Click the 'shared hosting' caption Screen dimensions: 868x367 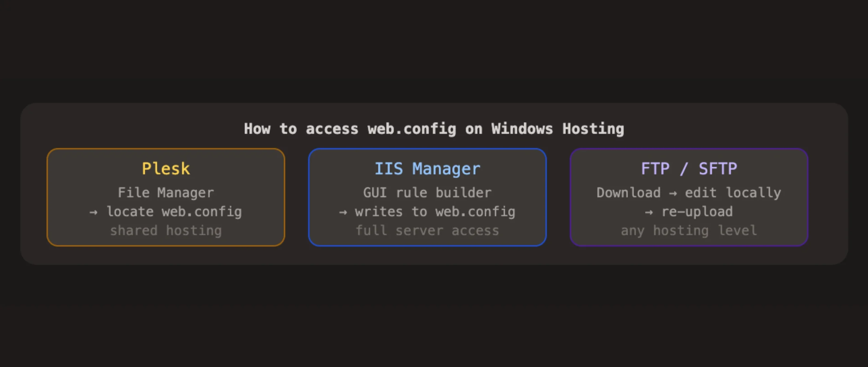pyautogui.click(x=166, y=231)
